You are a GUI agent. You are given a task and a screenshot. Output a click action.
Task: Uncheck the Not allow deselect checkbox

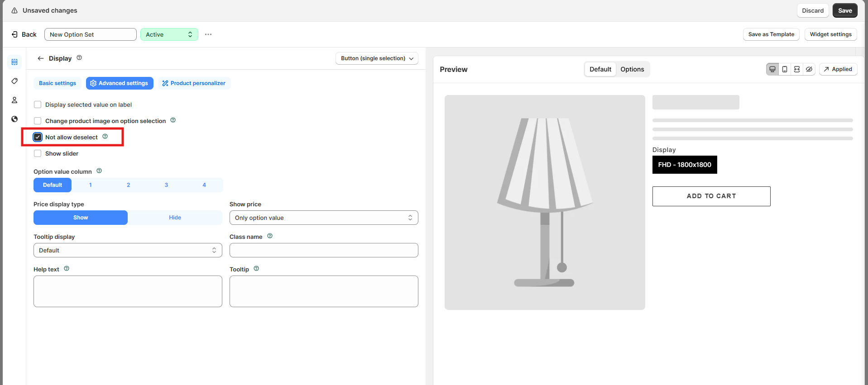(38, 137)
